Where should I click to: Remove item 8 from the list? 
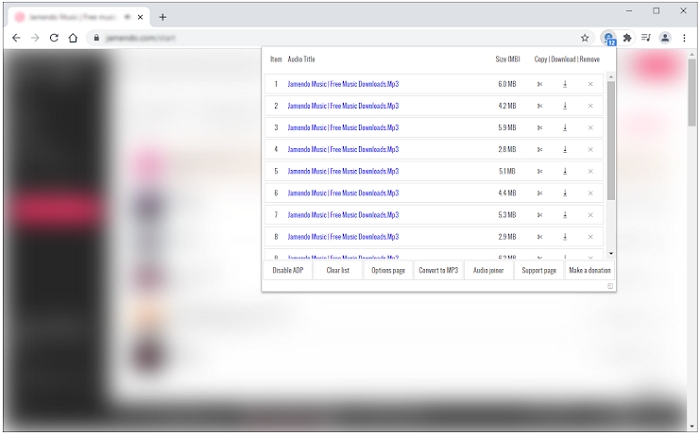coord(590,237)
